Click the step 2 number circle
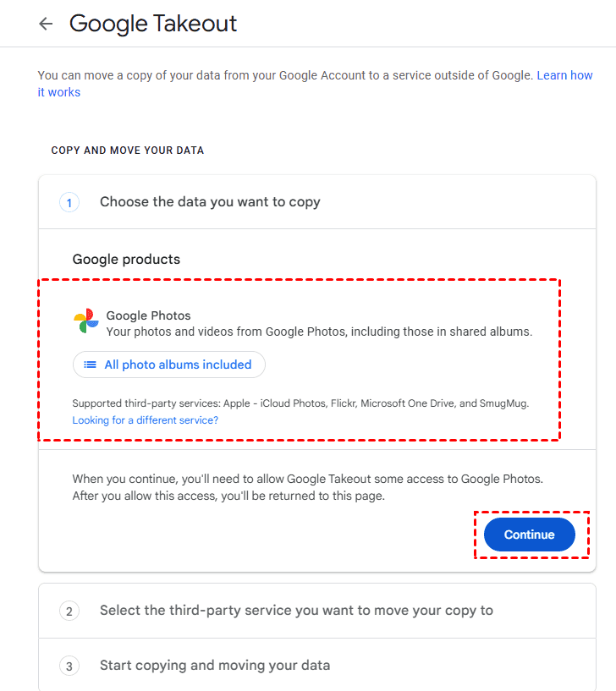616x691 pixels. [x=69, y=611]
